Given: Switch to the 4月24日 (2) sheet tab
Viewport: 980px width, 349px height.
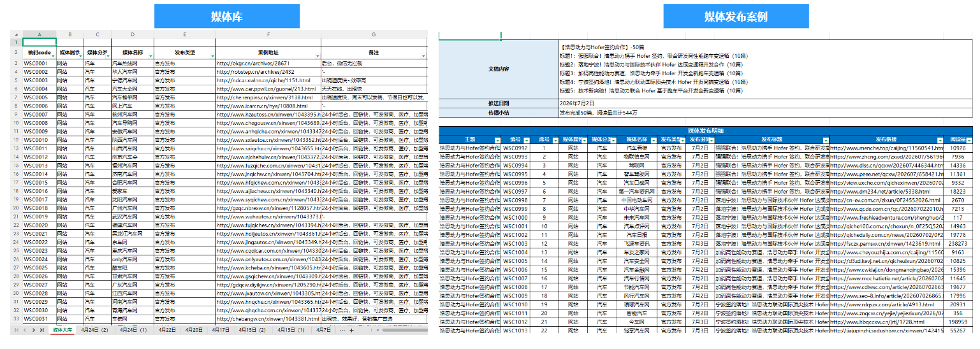Looking at the screenshot, I should 94,330.
